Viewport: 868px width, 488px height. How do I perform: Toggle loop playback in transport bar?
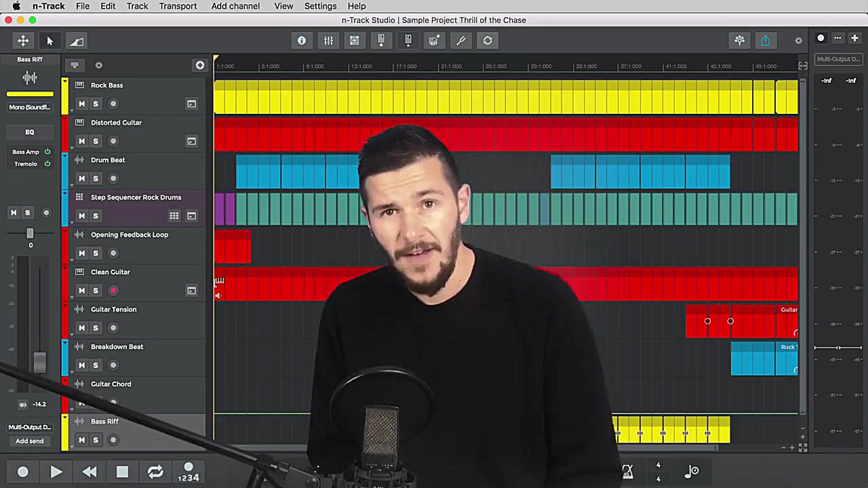(155, 472)
